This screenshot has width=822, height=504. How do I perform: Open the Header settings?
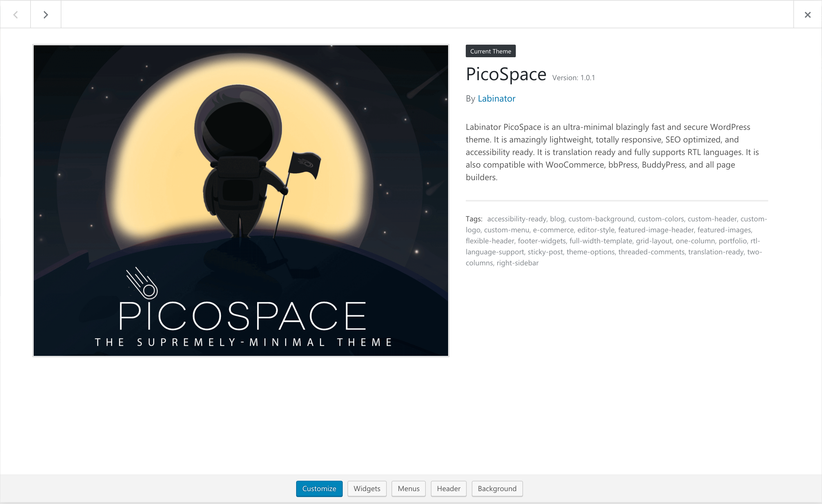pyautogui.click(x=449, y=488)
